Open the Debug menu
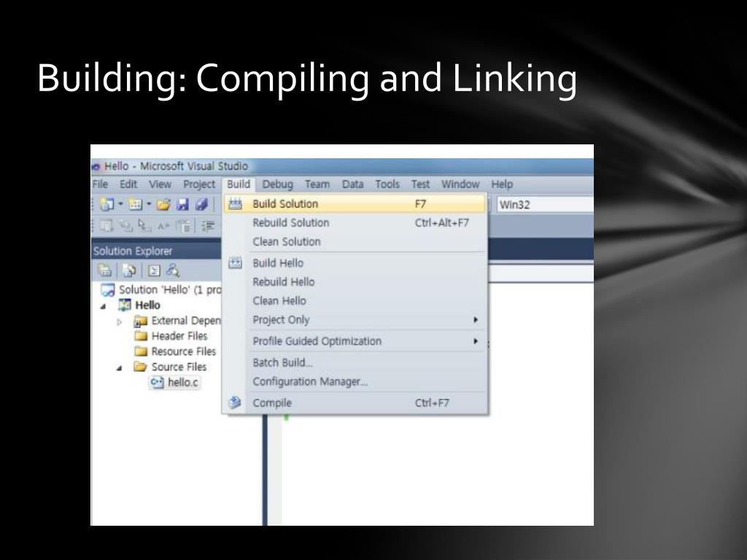Screen dimensions: 747x560 (x=278, y=184)
